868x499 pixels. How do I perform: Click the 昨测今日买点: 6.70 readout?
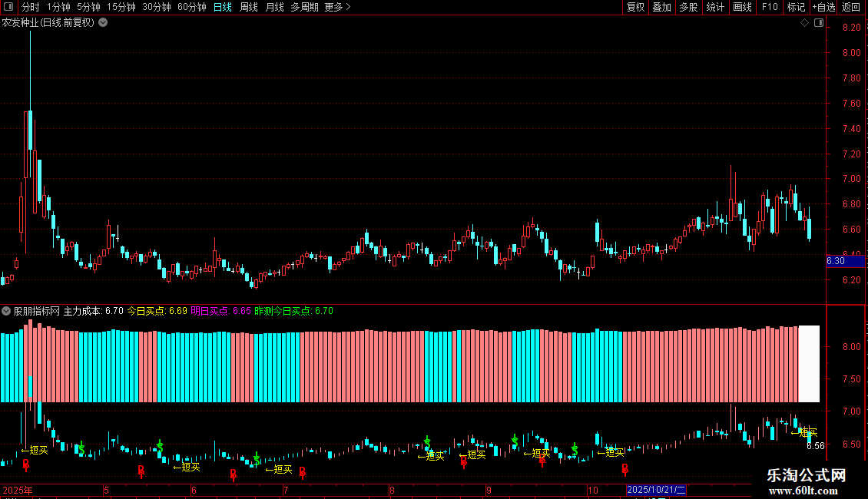click(294, 311)
